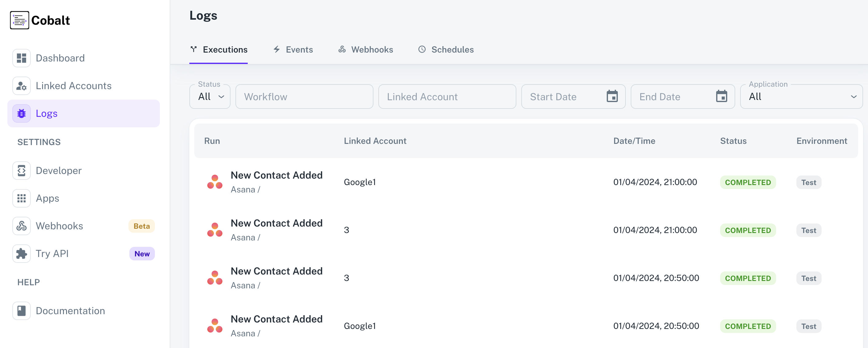Click the COMPLETED status badge on the top row
The image size is (868, 348).
point(748,182)
